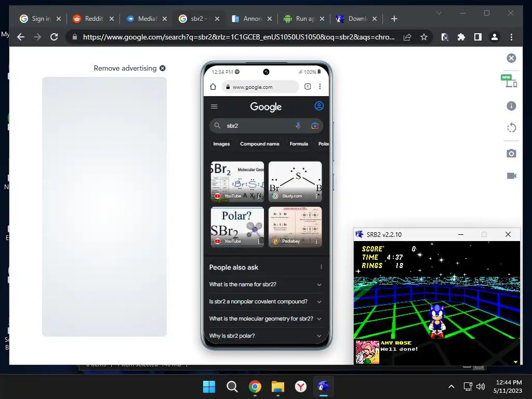Select the Formula search chip

(x=299, y=144)
